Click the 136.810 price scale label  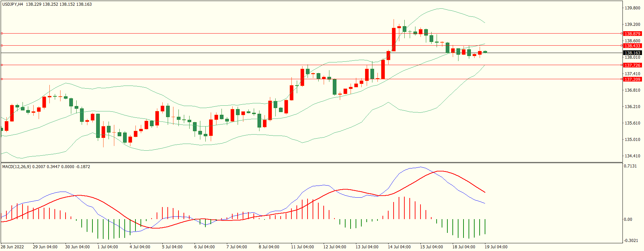tap(632, 90)
